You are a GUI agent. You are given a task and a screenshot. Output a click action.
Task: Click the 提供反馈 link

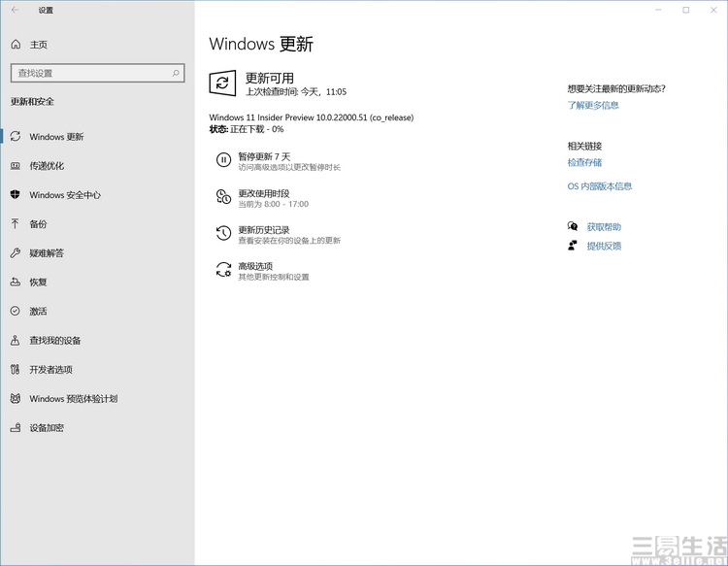[x=604, y=246]
